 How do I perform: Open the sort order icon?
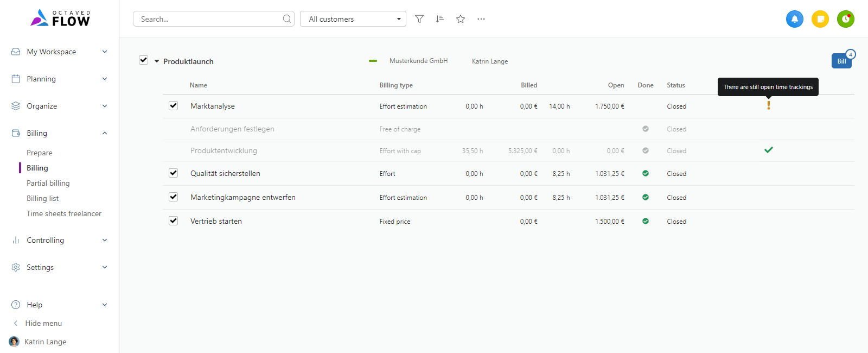pos(440,19)
